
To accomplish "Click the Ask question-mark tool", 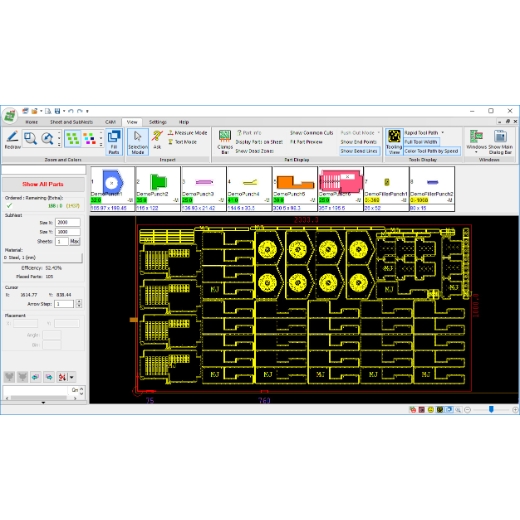I will click(157, 140).
